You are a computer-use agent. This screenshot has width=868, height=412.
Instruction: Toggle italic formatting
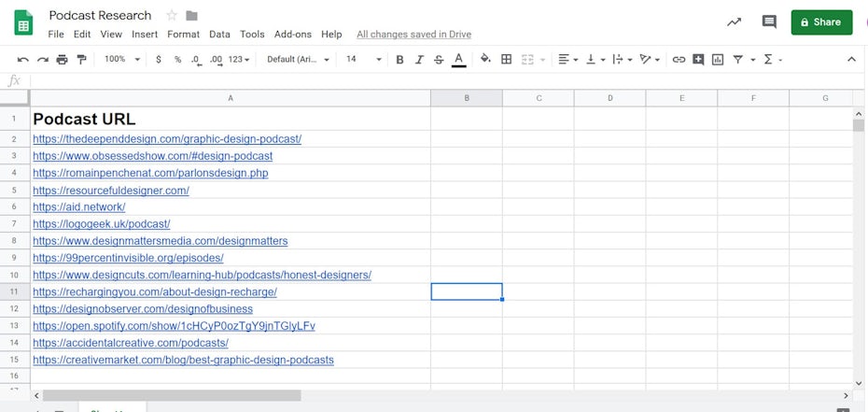coord(419,60)
